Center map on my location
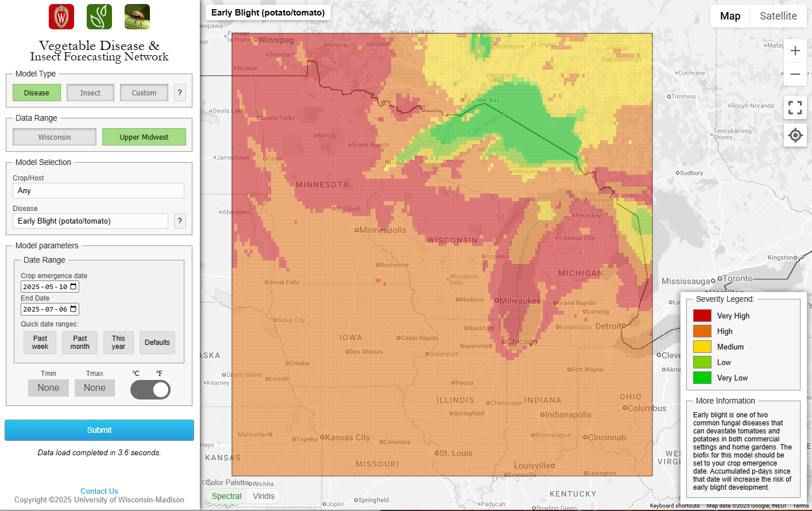The height and width of the screenshot is (511, 812). [x=795, y=136]
